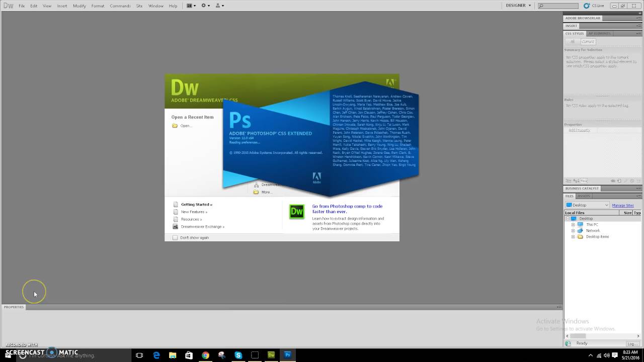This screenshot has width=644, height=362.
Task: Open the Extend Dreamweaver gear menu
Action: [205, 6]
